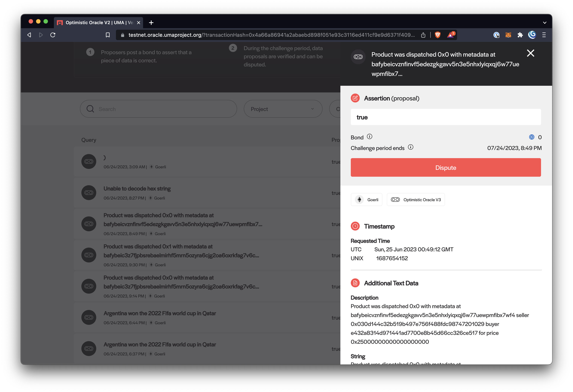
Task: Open the 9:14 PM Product was dispatched 0x0 query
Action: click(207, 286)
